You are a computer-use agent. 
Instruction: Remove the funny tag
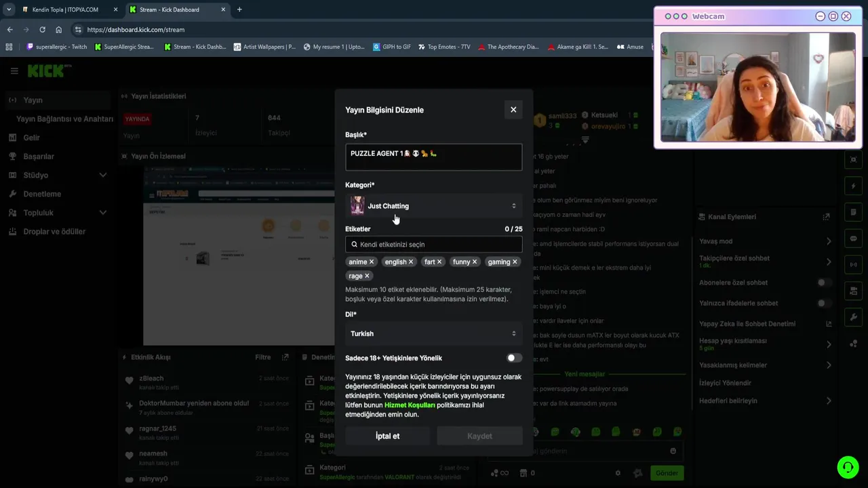click(x=475, y=262)
